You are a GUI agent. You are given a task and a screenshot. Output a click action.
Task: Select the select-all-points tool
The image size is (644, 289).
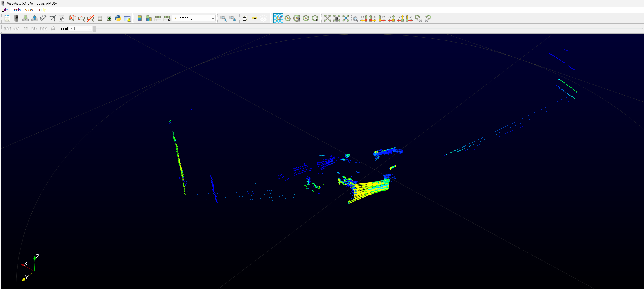(x=72, y=18)
